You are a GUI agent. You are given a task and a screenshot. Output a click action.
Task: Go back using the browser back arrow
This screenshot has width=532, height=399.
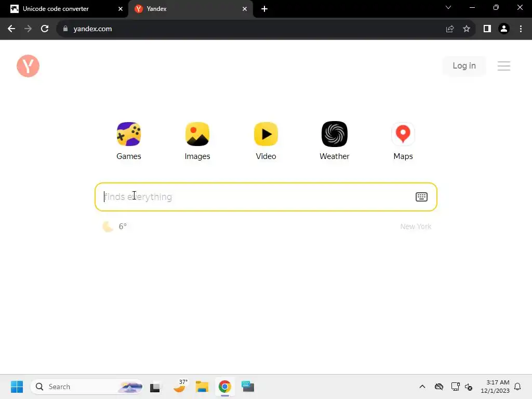pyautogui.click(x=11, y=29)
